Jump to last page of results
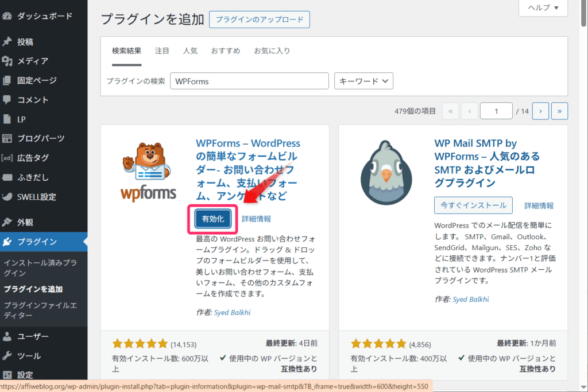This screenshot has width=588, height=392. pos(559,111)
